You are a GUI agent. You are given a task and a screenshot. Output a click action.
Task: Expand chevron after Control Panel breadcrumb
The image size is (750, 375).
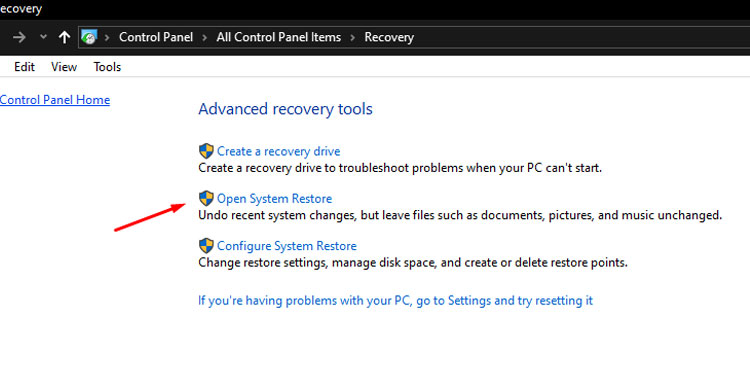click(x=205, y=37)
